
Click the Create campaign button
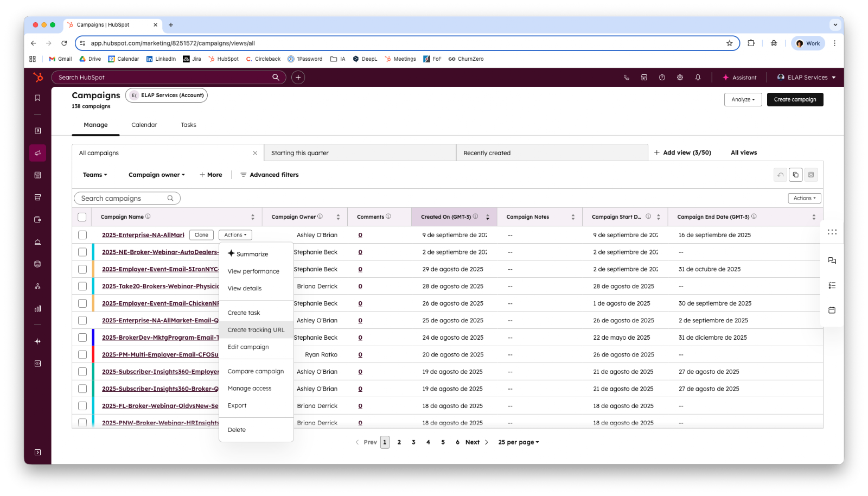click(x=795, y=100)
